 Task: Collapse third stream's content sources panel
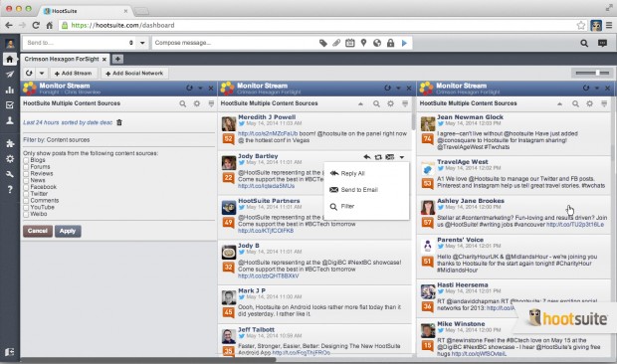(559, 103)
